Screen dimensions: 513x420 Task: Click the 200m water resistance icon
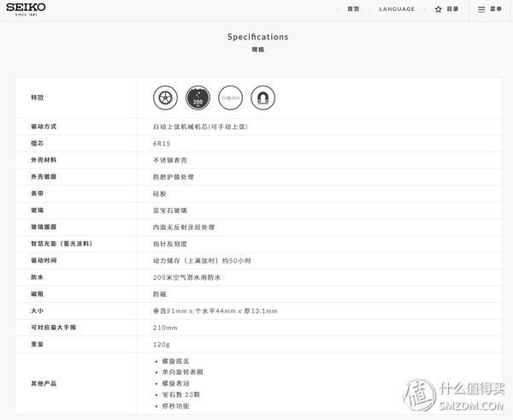pos(198,98)
